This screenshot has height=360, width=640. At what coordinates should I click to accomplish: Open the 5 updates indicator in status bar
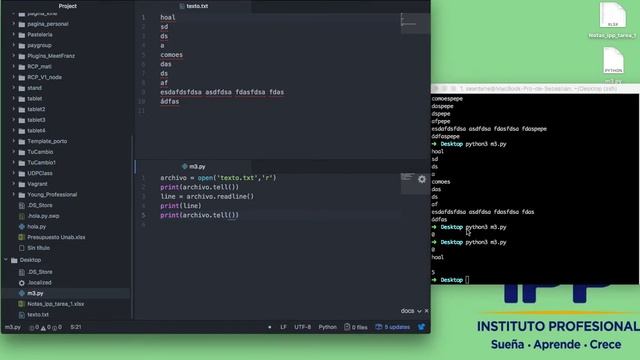point(393,327)
